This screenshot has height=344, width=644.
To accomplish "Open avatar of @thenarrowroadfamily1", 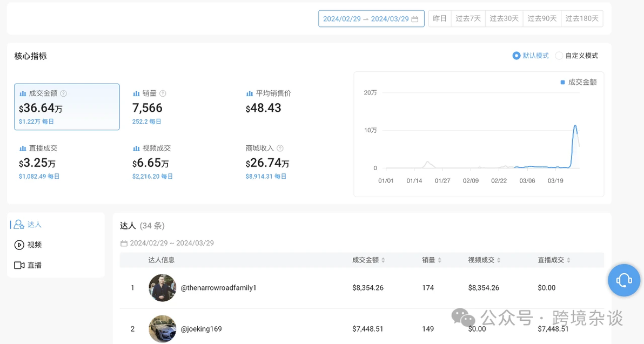I will (162, 288).
